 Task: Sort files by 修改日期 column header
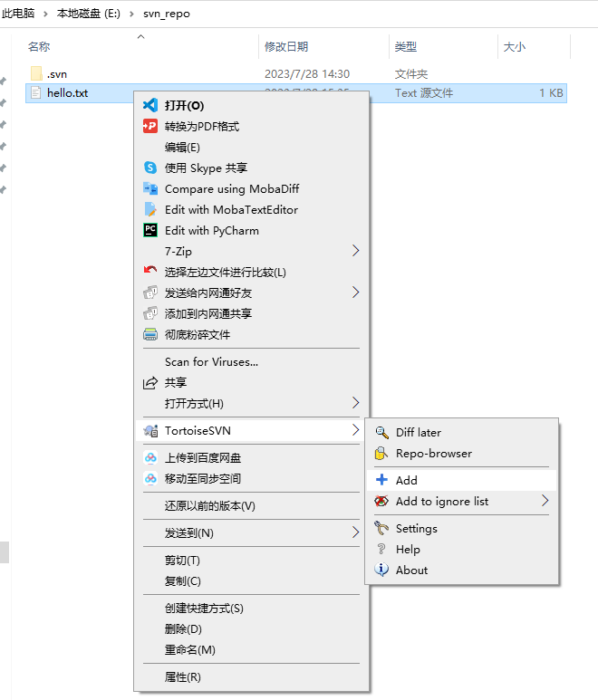(286, 46)
